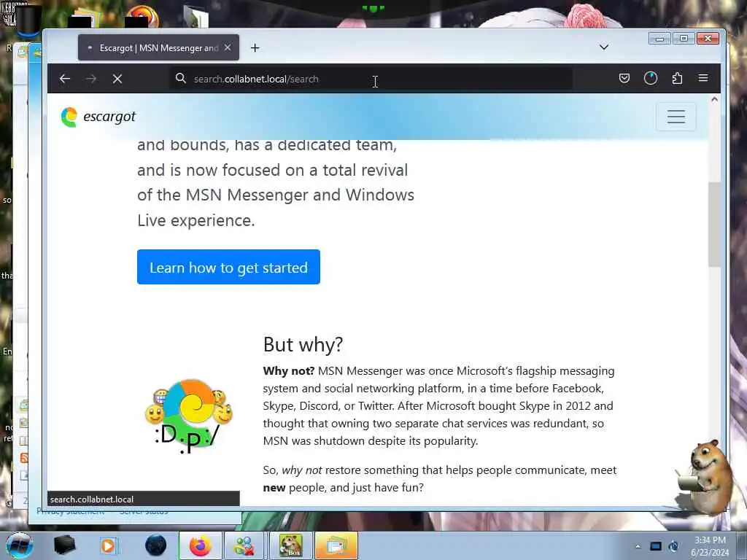Screen dimensions: 747x560
Task: Click the greyed forward navigation arrow
Action: tap(91, 79)
